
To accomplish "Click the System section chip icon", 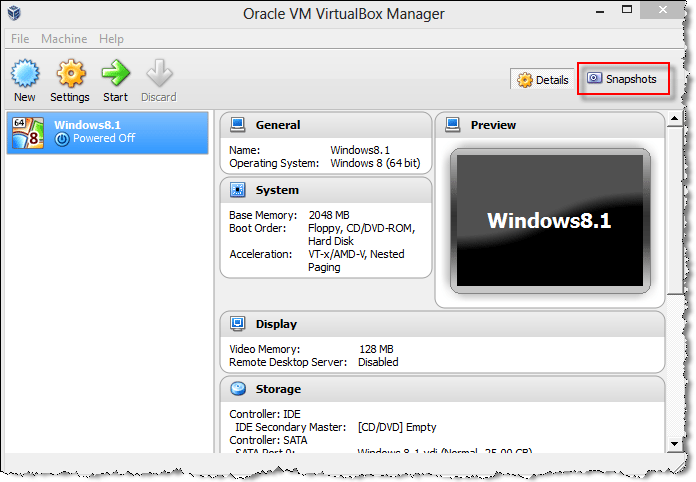I will click(237, 190).
